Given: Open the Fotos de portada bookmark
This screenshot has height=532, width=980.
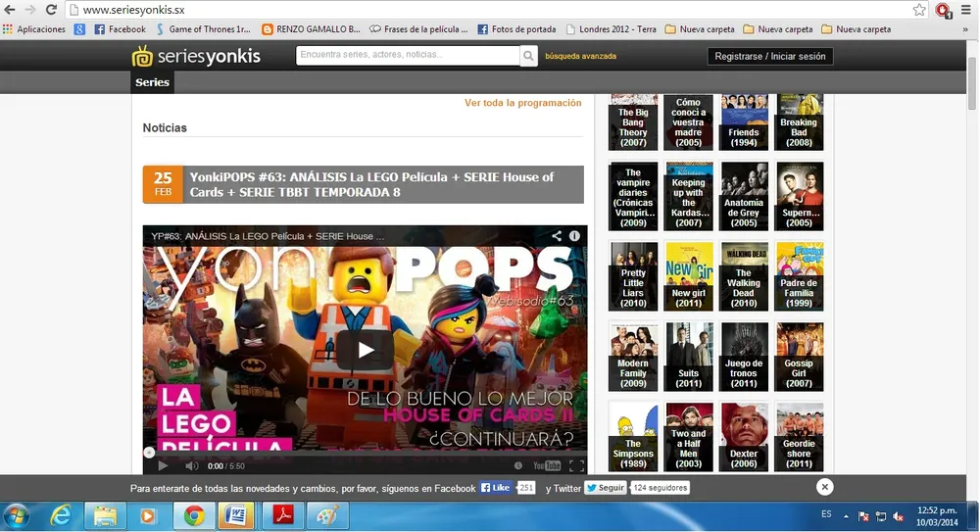Looking at the screenshot, I should (516, 28).
